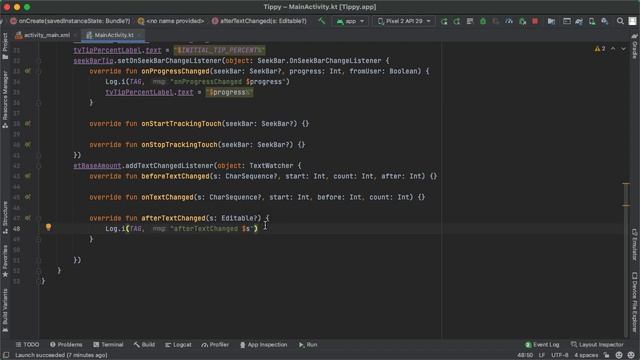Click the warnings count indicator
The height and width of the screenshot is (360, 640).
[x=600, y=49]
